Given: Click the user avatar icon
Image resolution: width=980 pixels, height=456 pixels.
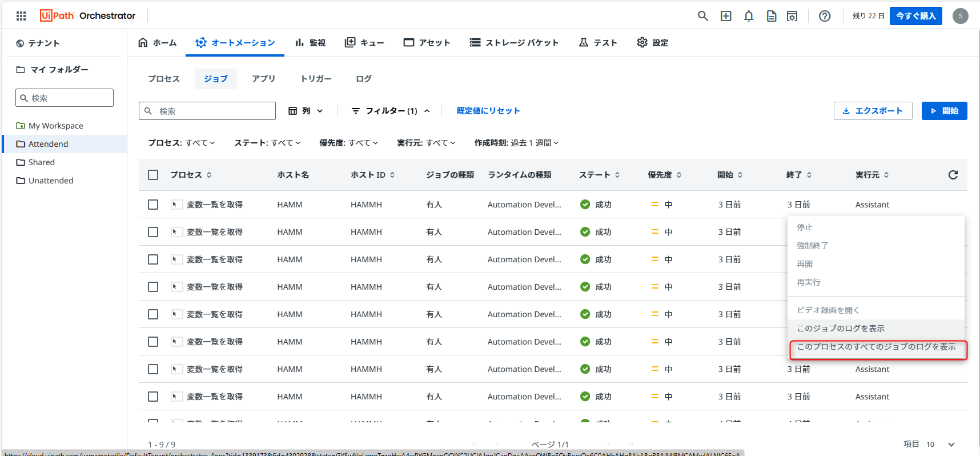Looking at the screenshot, I should 960,16.
